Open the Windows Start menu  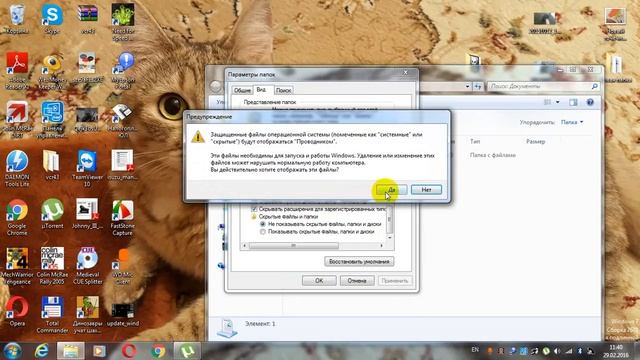coord(12,351)
